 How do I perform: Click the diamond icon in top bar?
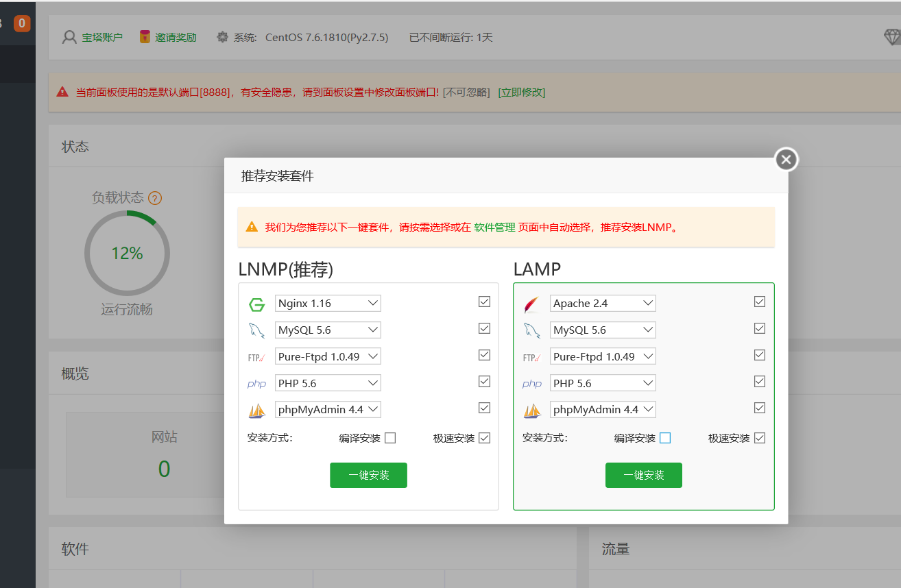(x=891, y=37)
